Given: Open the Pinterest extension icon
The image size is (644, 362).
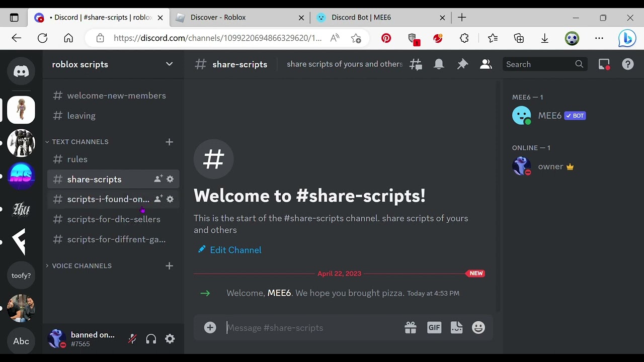Looking at the screenshot, I should (x=386, y=38).
